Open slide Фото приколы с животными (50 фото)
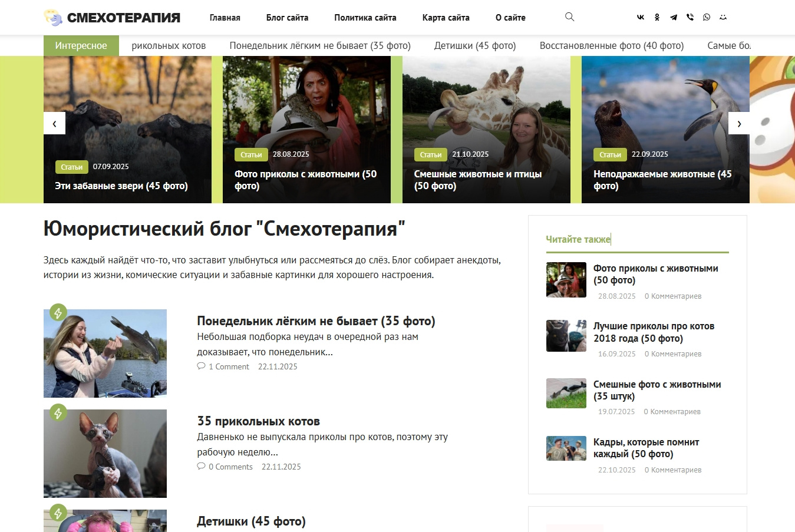 305,180
